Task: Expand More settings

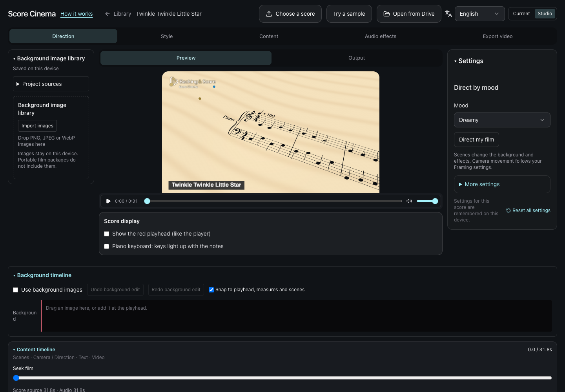Action: pyautogui.click(x=502, y=184)
